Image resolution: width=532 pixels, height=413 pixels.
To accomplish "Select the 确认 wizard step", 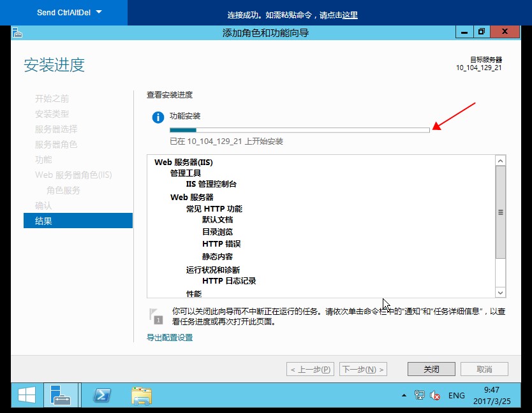I will click(x=43, y=205).
